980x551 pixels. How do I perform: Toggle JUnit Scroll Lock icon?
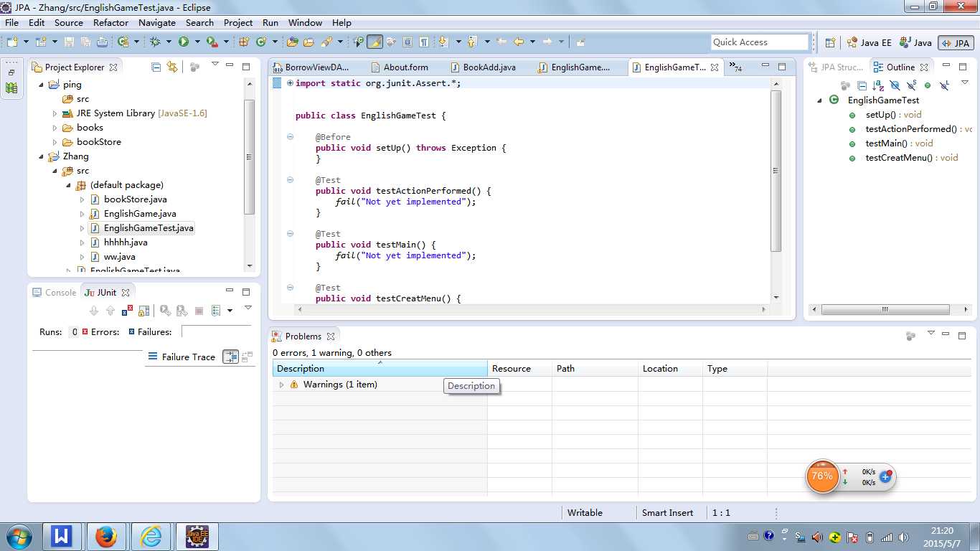(144, 311)
